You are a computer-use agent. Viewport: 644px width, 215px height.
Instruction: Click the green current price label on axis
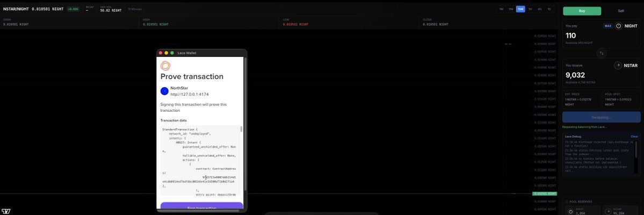click(545, 193)
